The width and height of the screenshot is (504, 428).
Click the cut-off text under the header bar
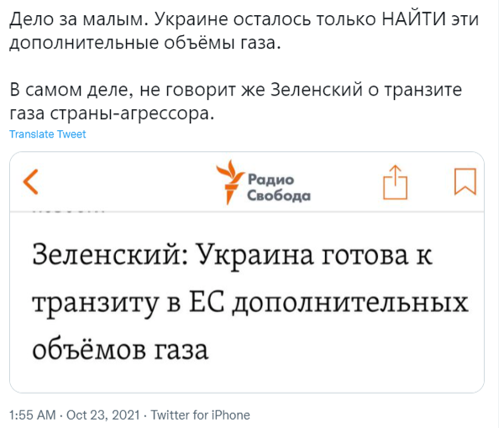[68, 212]
